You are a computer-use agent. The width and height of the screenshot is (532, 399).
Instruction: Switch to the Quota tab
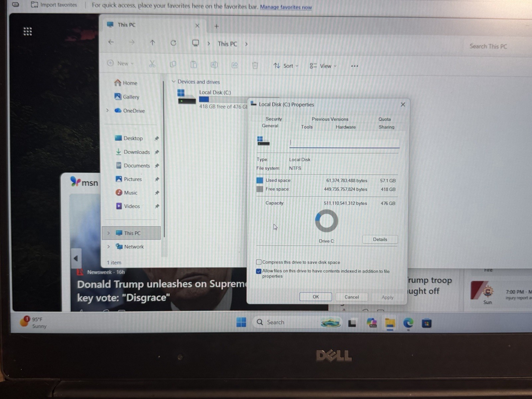[384, 119]
